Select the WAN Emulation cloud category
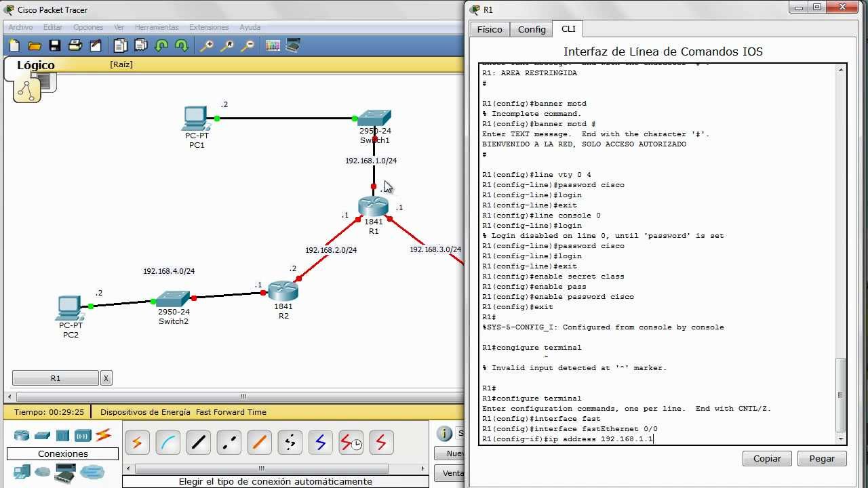This screenshot has width=868, height=488. pyautogui.click(x=43, y=472)
